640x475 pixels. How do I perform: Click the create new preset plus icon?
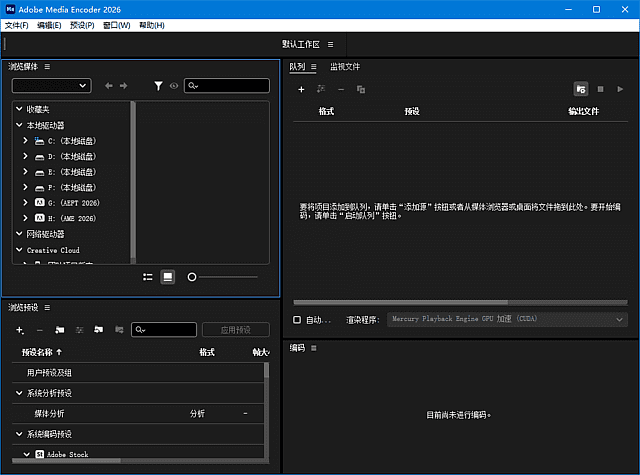point(19,330)
